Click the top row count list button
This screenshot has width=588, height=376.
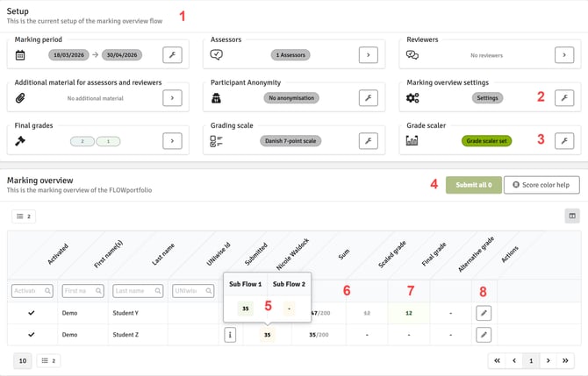[24, 216]
